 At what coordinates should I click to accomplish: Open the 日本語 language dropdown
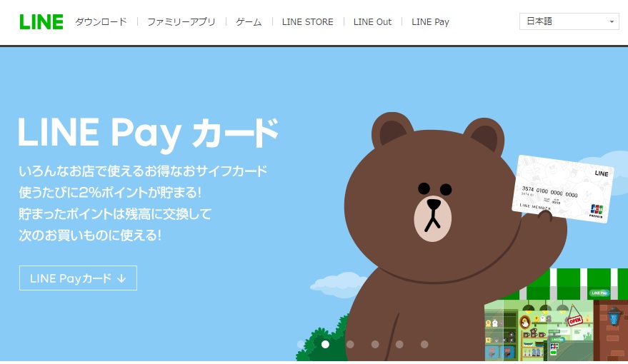pyautogui.click(x=569, y=21)
